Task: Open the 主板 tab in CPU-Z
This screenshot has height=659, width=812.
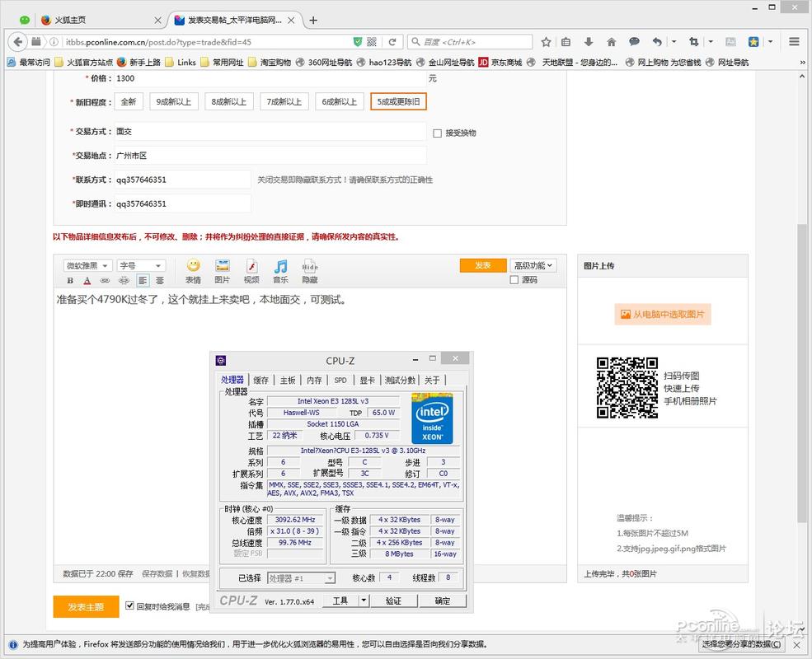Action: [288, 381]
